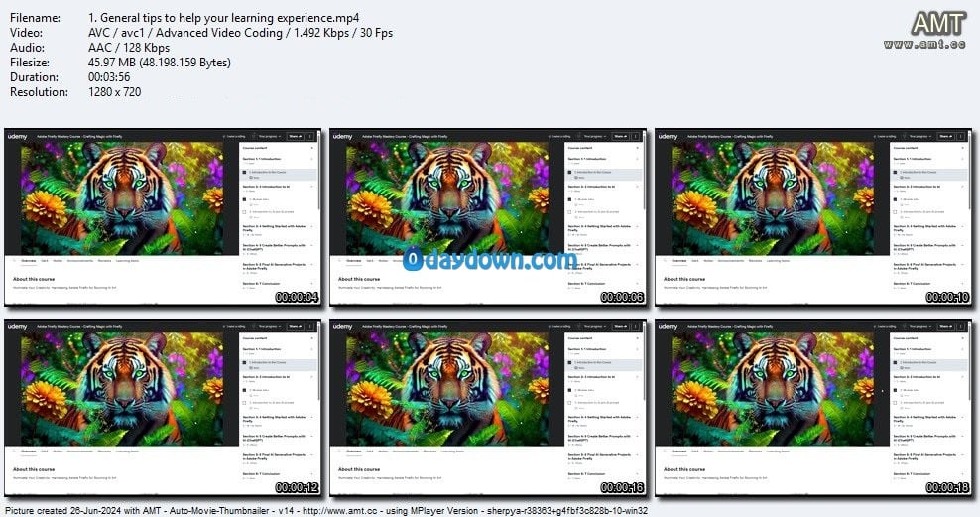Viewport: 980px width, 517px height.
Task: Close Course content panel in the 00:00:12 frame
Action: [312, 338]
